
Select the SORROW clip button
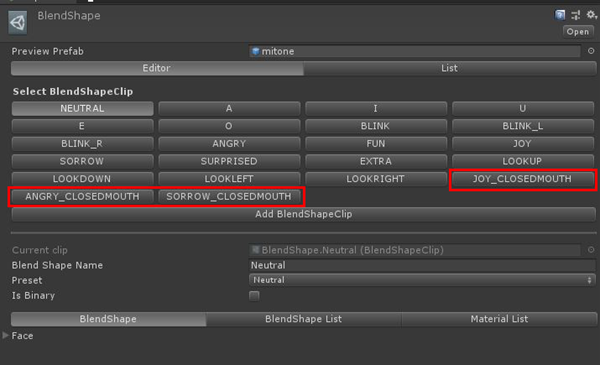pyautogui.click(x=82, y=161)
